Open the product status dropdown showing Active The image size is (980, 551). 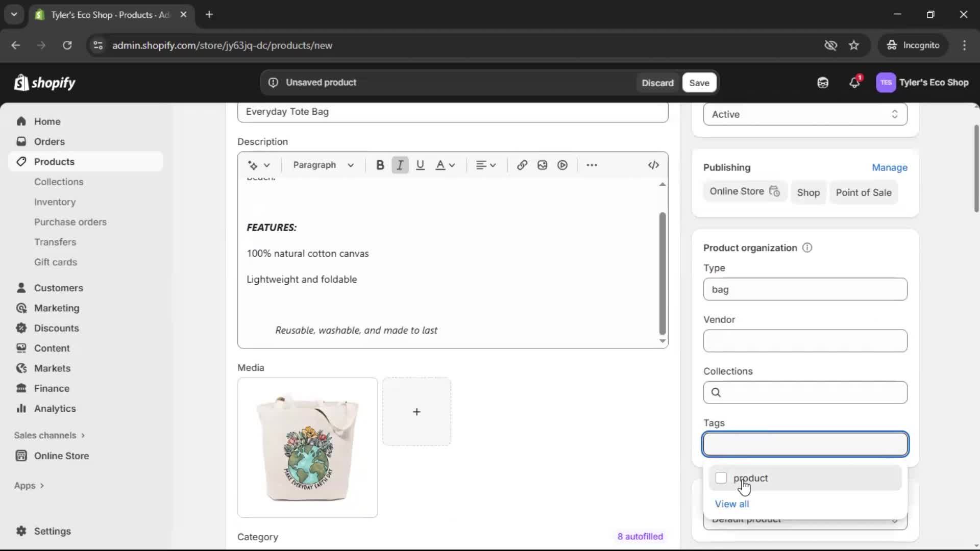pos(804,114)
